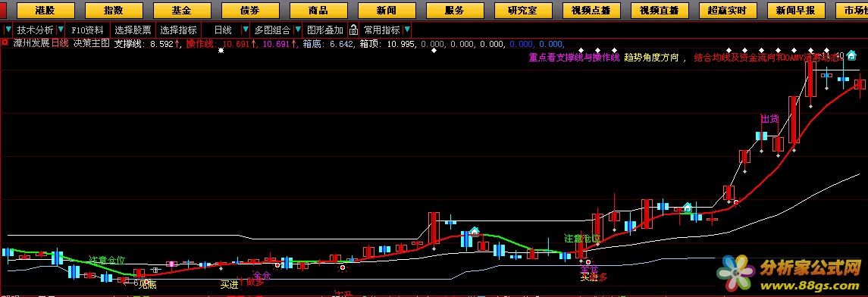Open the 常用指标 dropdown arrow
Image resolution: width=868 pixels, height=297 pixels.
coord(407,30)
